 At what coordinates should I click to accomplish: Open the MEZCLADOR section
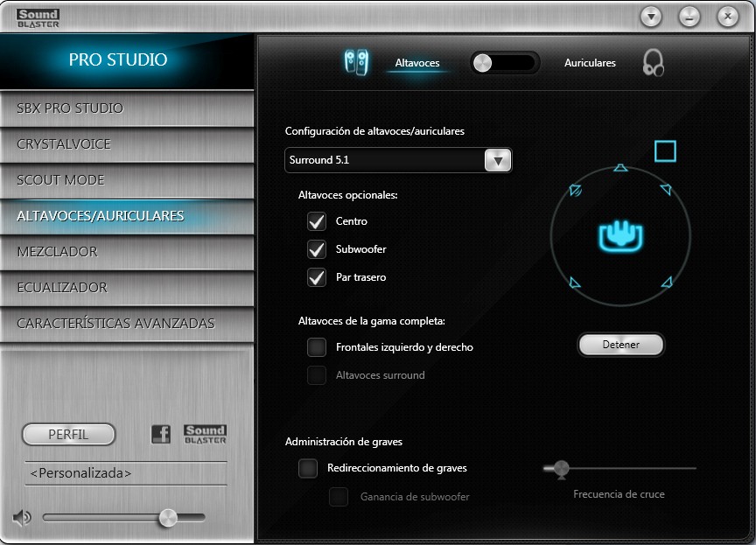coord(127,252)
